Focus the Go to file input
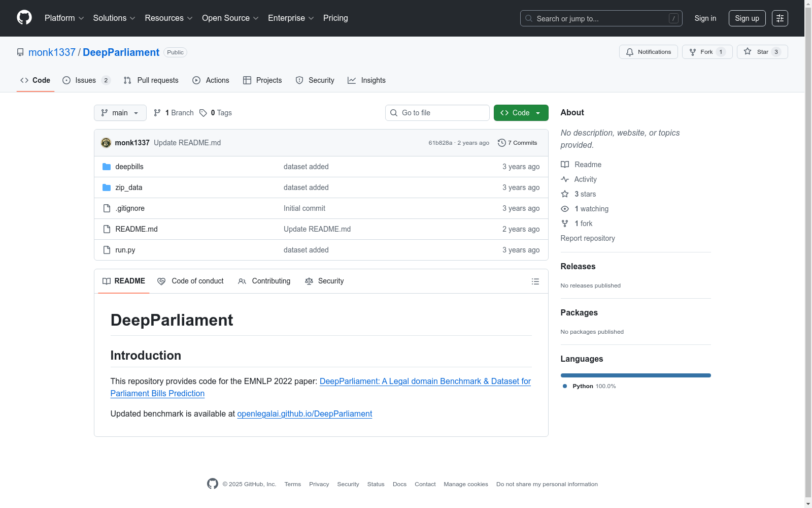The width and height of the screenshot is (812, 508). pyautogui.click(x=437, y=113)
